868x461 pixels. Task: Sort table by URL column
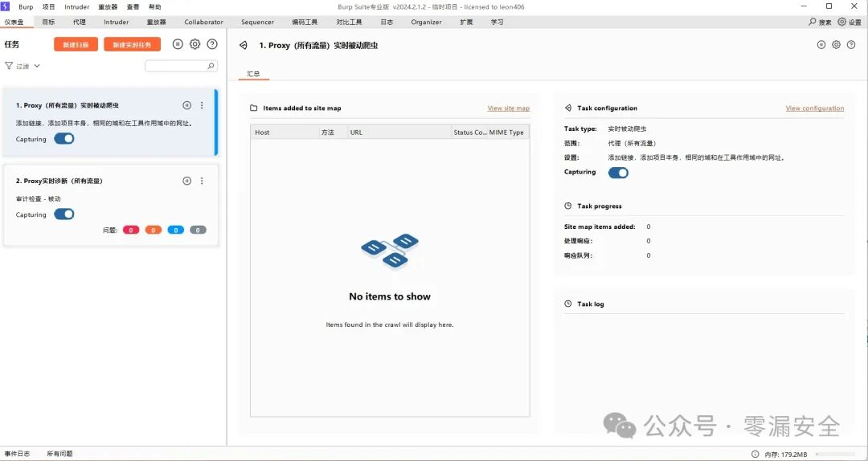(399, 133)
